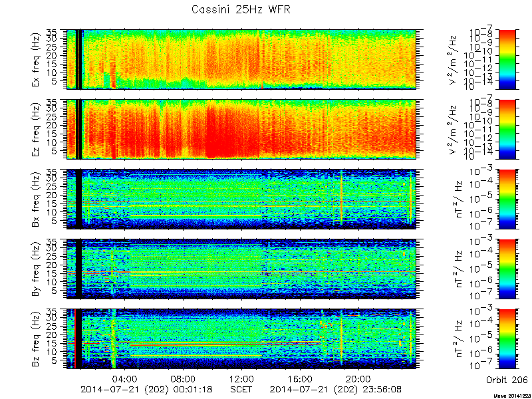Click inside the By magnetic field spectrogram
The image size is (532, 399).
click(241, 269)
